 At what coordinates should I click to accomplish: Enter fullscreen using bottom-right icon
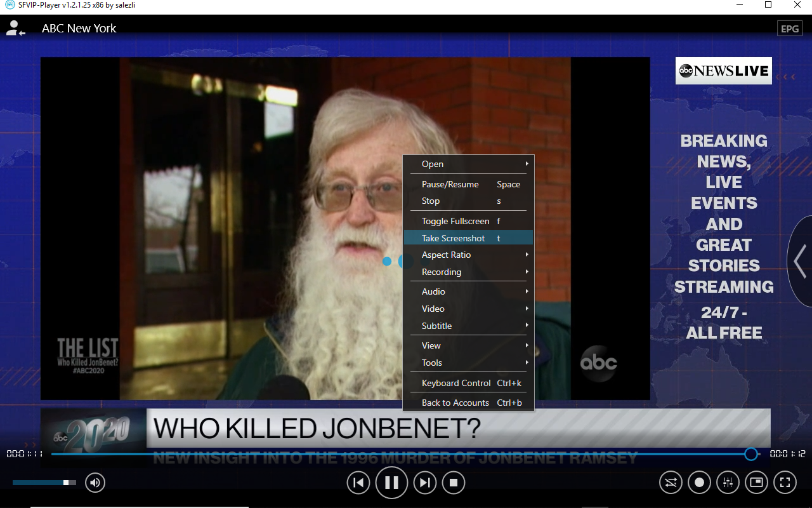click(785, 483)
